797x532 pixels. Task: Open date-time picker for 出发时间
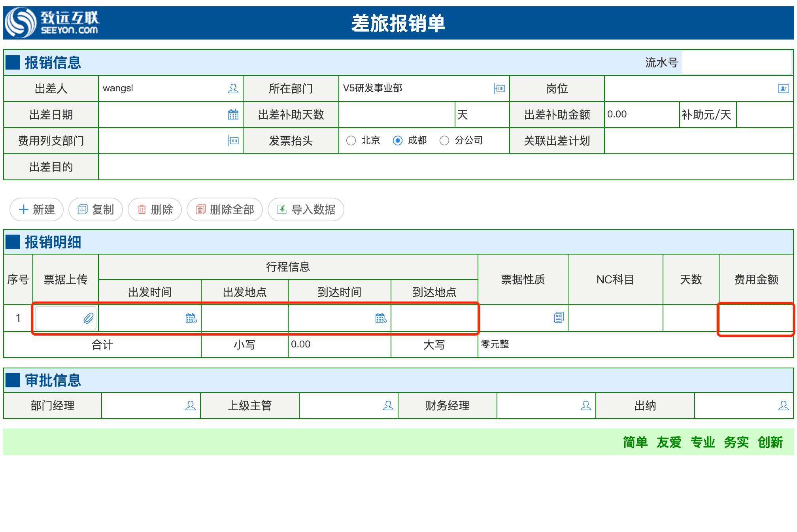click(191, 318)
